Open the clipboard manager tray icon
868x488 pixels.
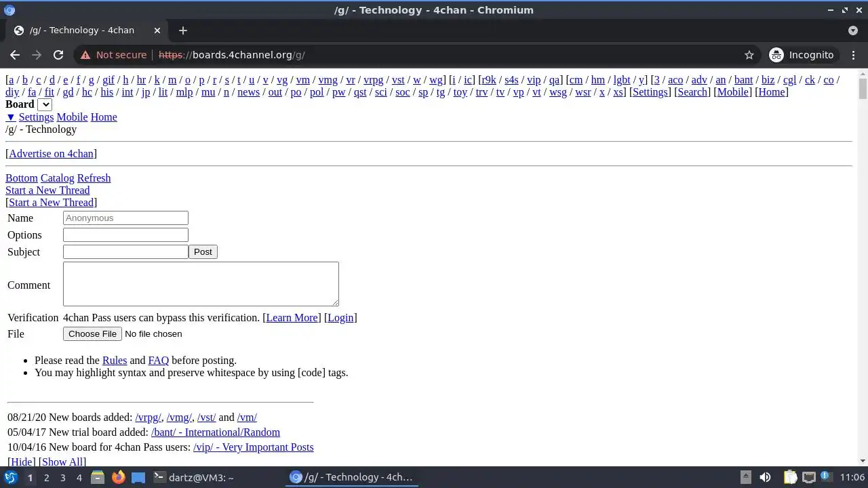click(x=790, y=477)
